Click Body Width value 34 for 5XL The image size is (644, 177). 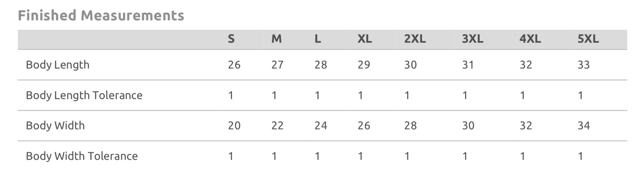(583, 126)
